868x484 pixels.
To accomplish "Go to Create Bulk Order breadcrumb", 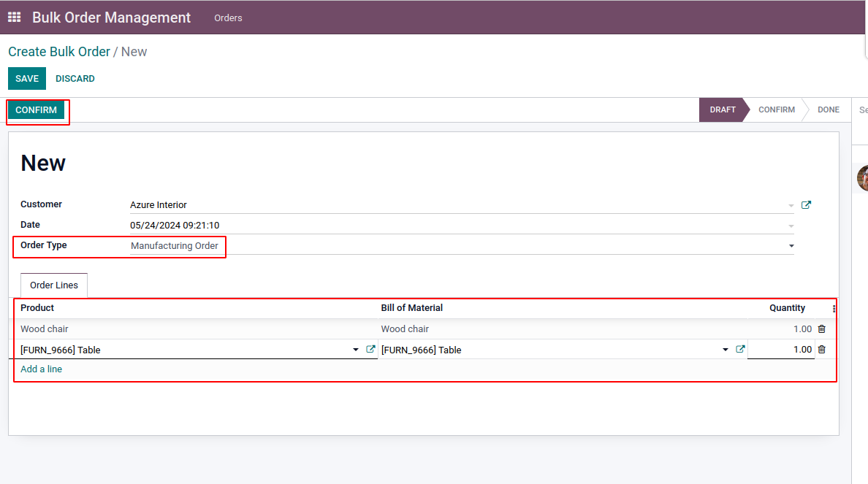I will tap(59, 51).
